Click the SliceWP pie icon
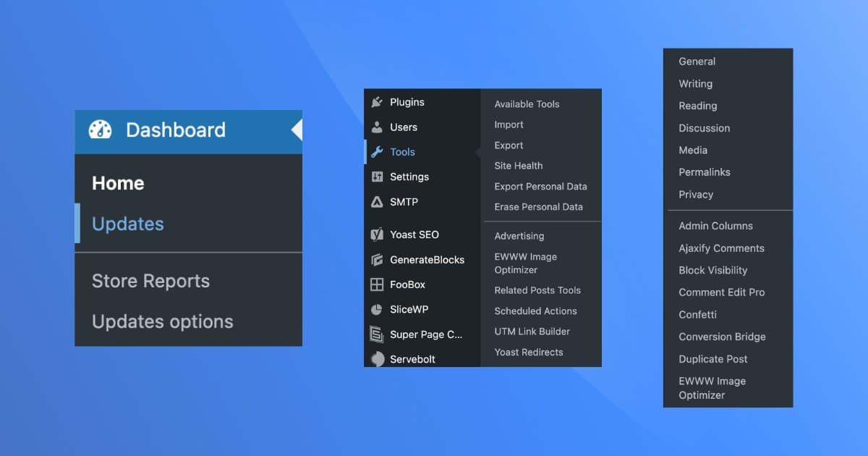868x456 pixels. pyautogui.click(x=377, y=309)
